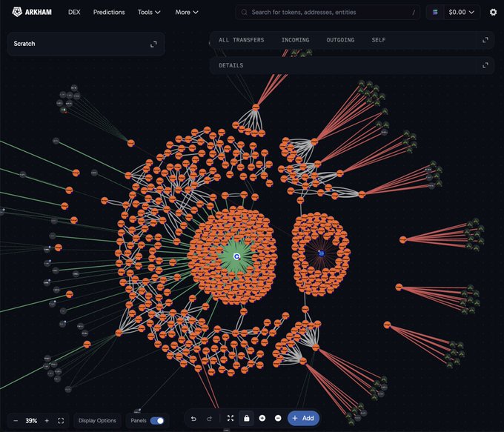Expand the Tools dropdown menu
The width and height of the screenshot is (504, 432).
(x=149, y=12)
